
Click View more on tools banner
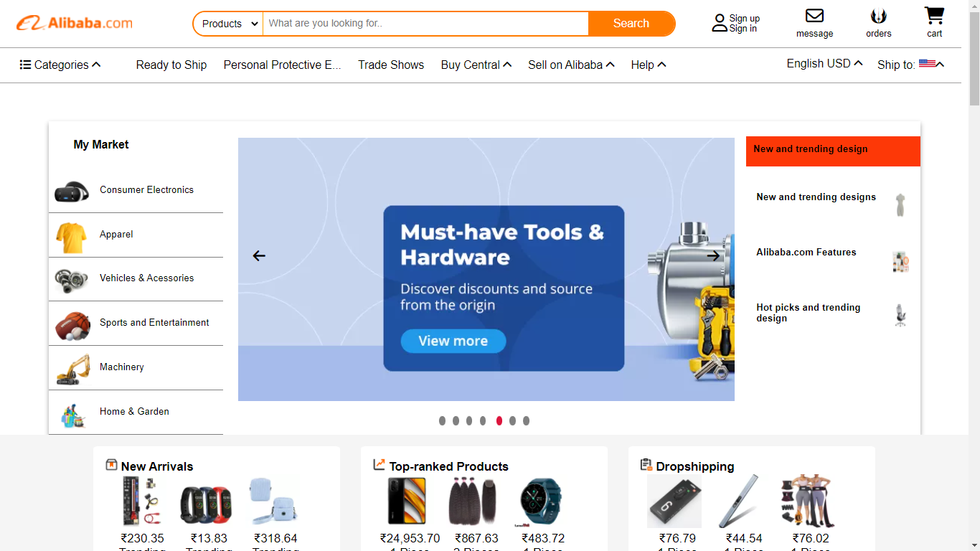pos(453,341)
